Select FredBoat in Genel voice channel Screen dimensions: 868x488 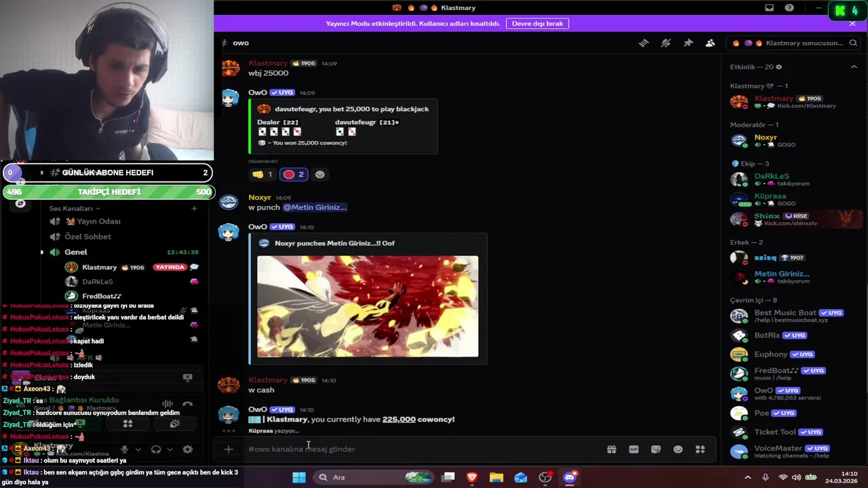click(x=102, y=296)
